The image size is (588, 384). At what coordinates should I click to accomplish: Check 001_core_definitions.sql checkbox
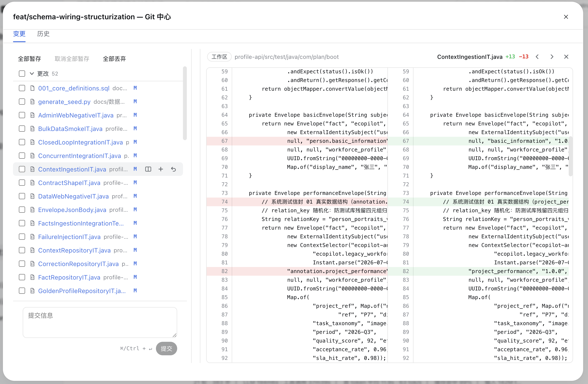coord(22,88)
